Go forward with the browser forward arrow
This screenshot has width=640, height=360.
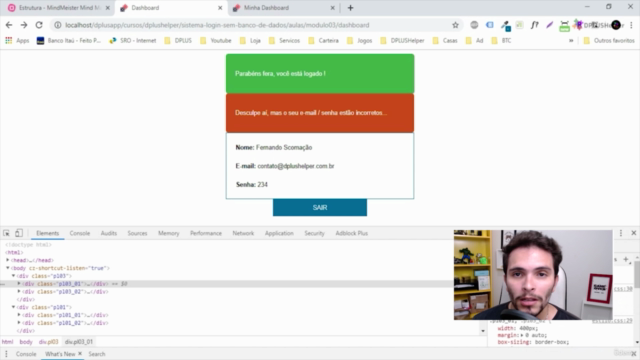24,25
